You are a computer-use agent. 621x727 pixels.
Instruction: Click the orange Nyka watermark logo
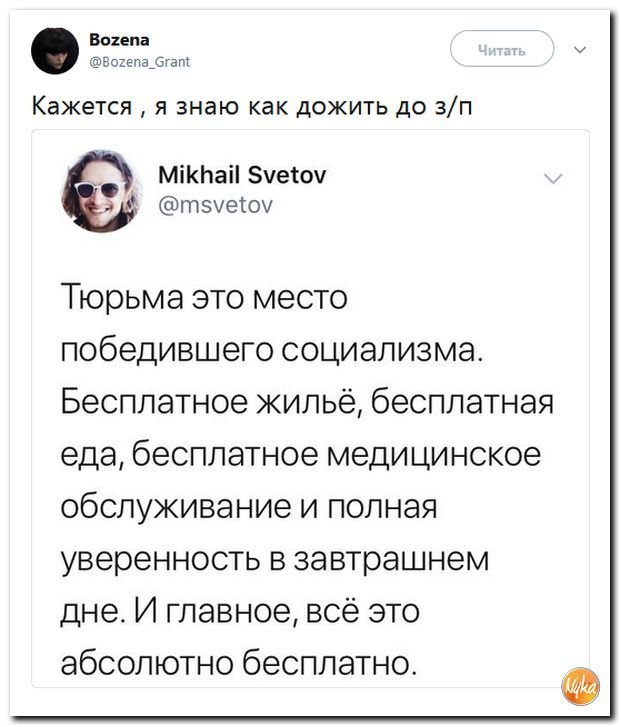(x=580, y=687)
